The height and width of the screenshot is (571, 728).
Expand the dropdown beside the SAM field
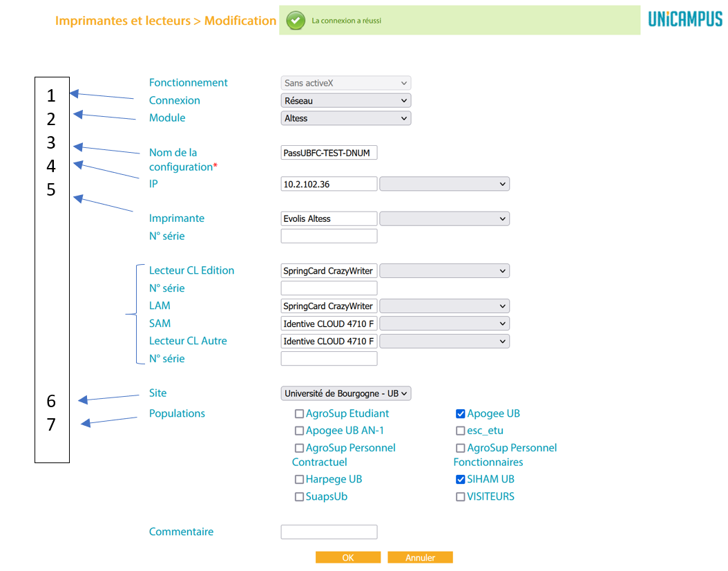[444, 324]
